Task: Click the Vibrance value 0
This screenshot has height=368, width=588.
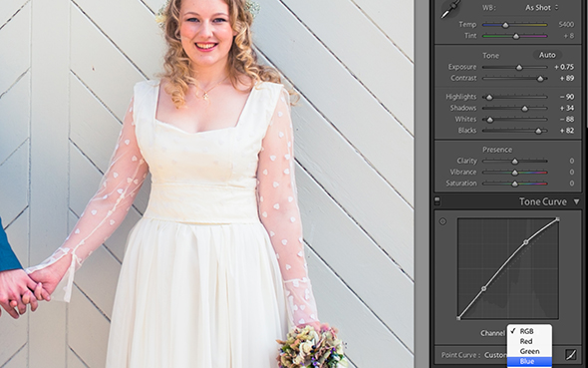Action: (x=572, y=173)
